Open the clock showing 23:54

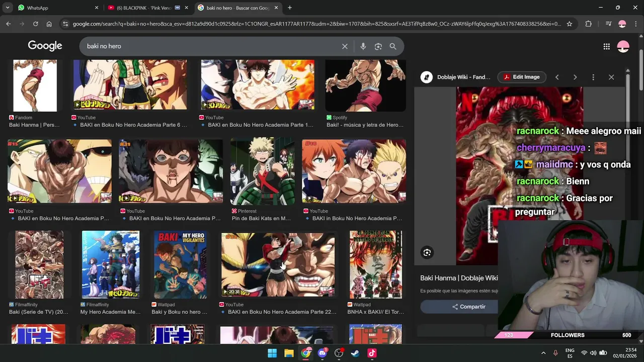click(x=624, y=353)
